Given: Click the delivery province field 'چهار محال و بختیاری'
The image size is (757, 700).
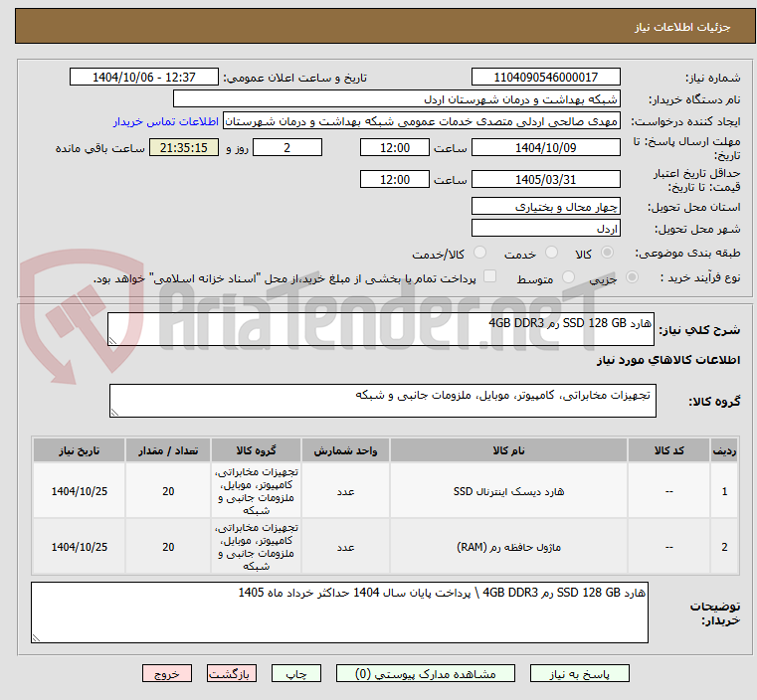Looking at the screenshot, I should [x=545, y=207].
